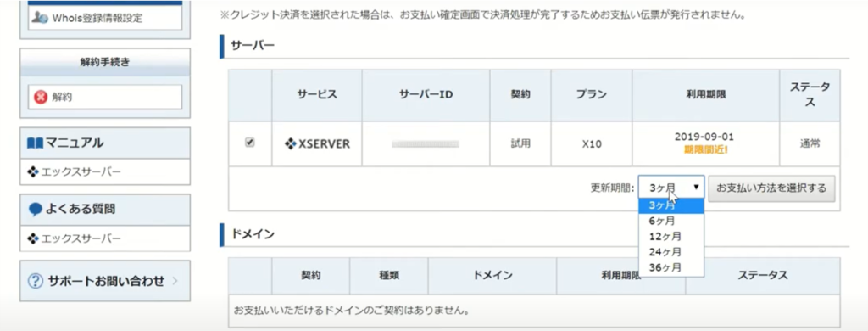Screen dimensions: 868x331
Task: Click the red 解約 cross icon
Action: tap(41, 97)
